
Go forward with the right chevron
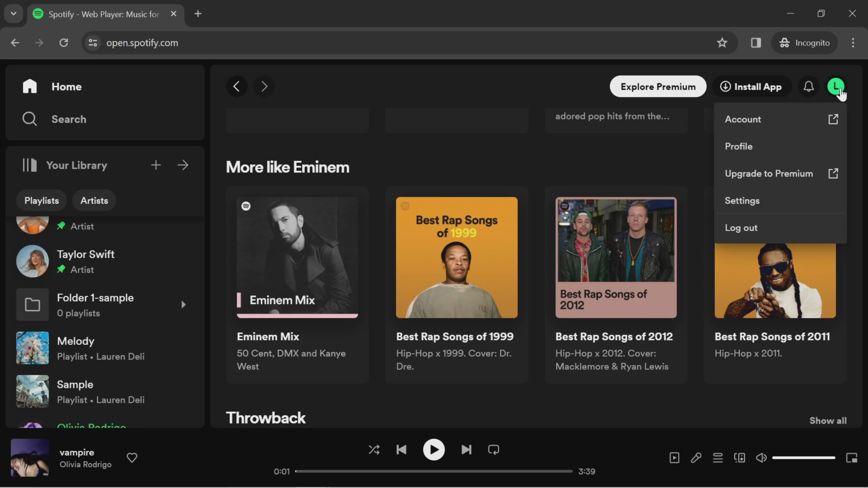[264, 87]
